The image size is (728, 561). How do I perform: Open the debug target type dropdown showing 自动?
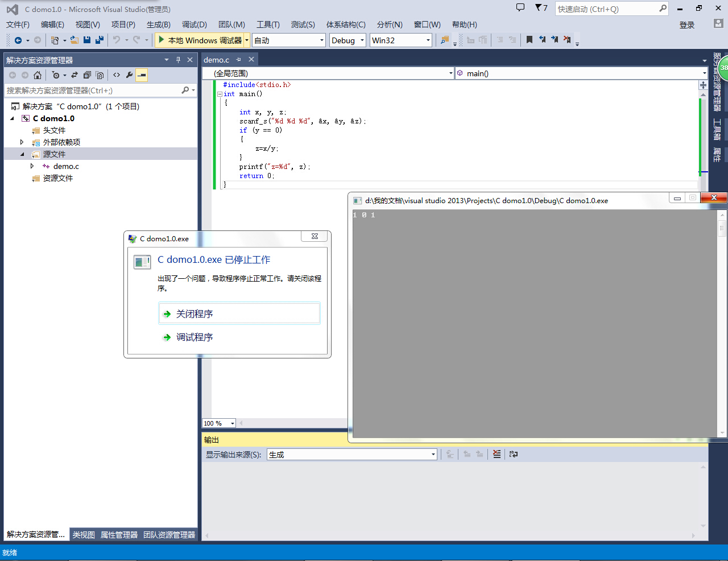(x=289, y=40)
